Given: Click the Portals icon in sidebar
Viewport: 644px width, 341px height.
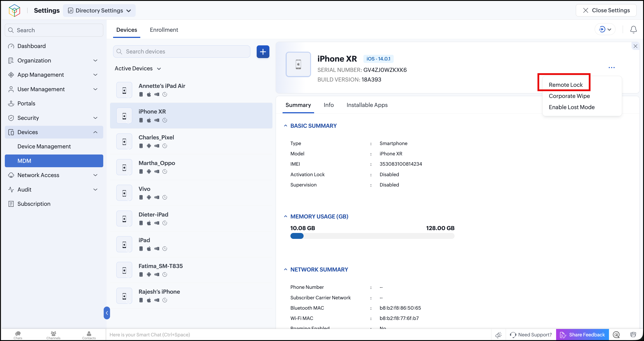Looking at the screenshot, I should [11, 103].
